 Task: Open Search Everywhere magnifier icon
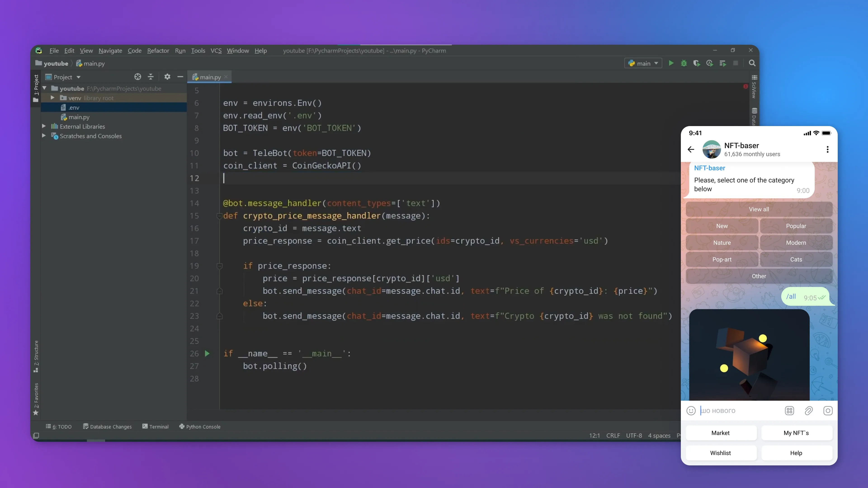click(x=752, y=63)
